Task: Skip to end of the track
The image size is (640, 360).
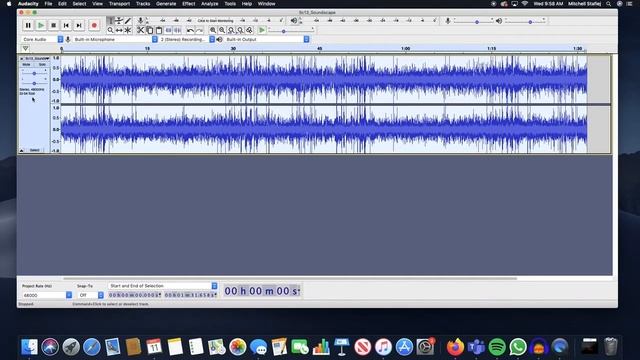Action: point(79,25)
